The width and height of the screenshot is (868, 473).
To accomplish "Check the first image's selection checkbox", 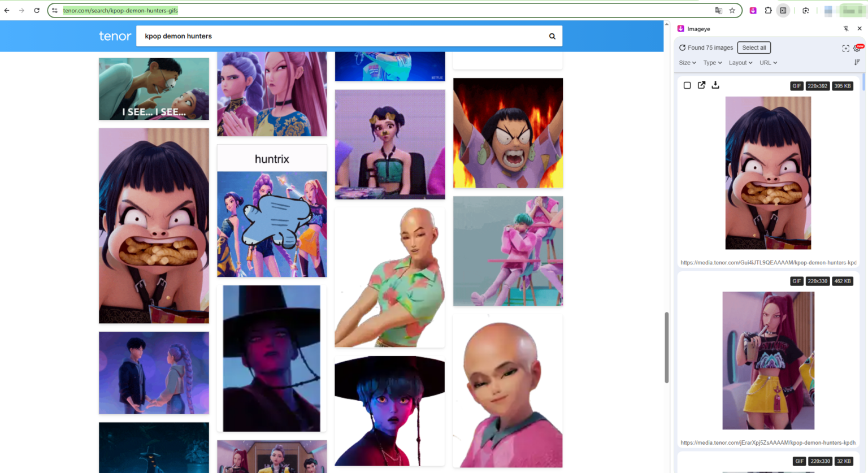I will tap(687, 85).
